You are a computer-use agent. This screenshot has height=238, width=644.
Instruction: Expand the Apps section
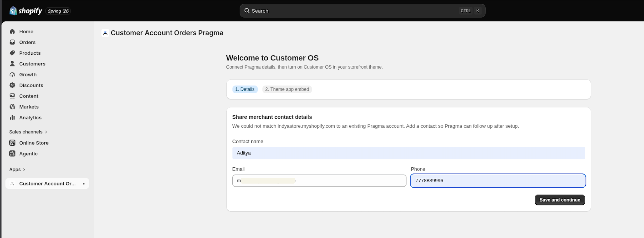pos(17,169)
